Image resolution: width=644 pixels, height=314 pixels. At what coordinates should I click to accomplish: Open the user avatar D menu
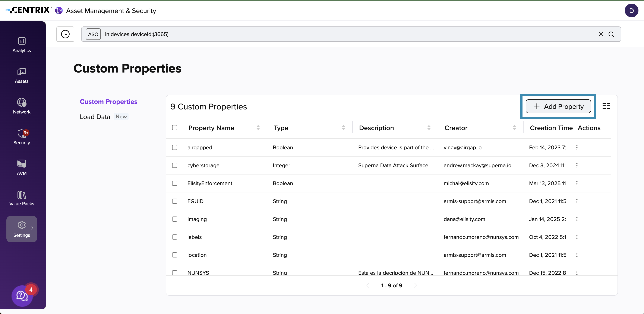click(x=631, y=10)
